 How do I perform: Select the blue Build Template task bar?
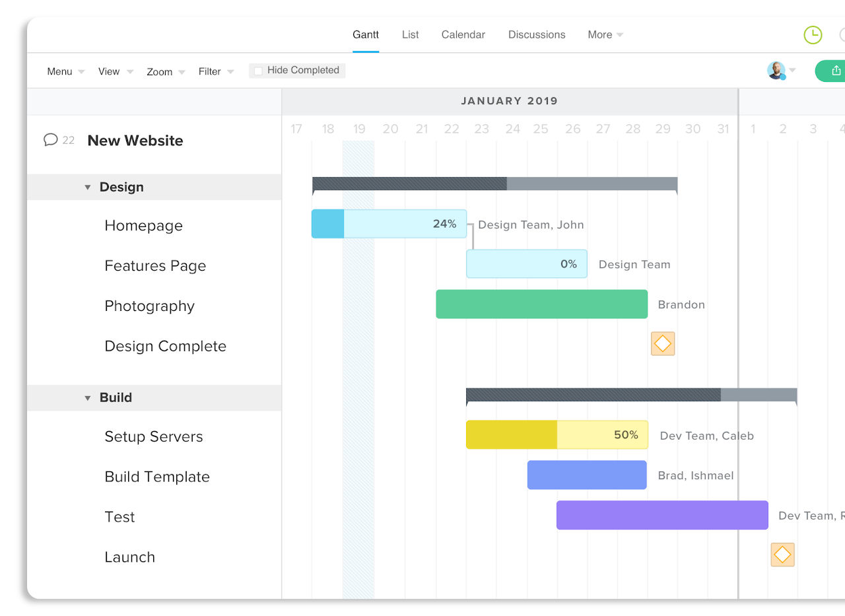tap(587, 475)
